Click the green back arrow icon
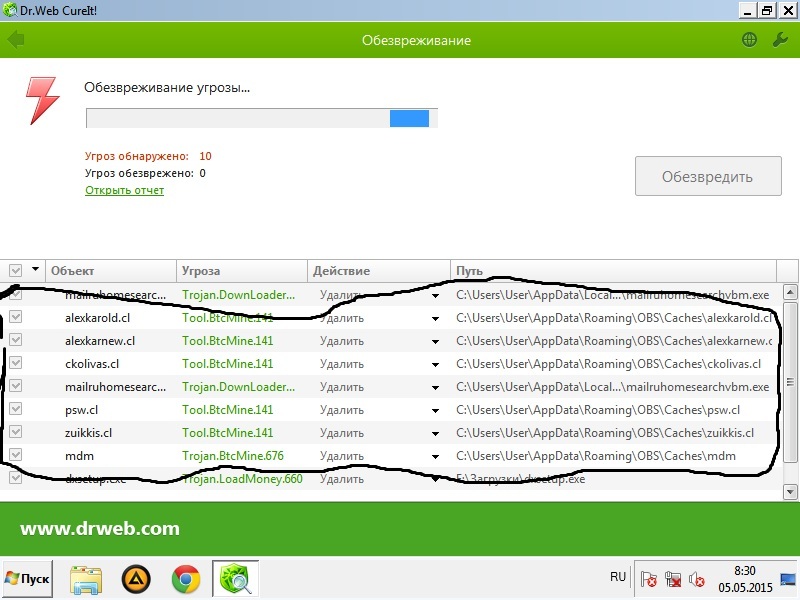This screenshot has height=600, width=800. pos(15,40)
